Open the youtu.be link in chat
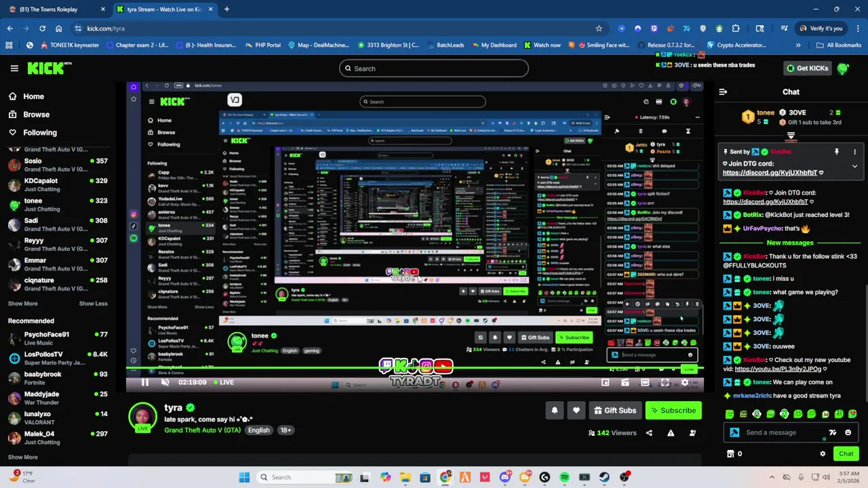Screen dimensions: 868x488 tap(778, 369)
